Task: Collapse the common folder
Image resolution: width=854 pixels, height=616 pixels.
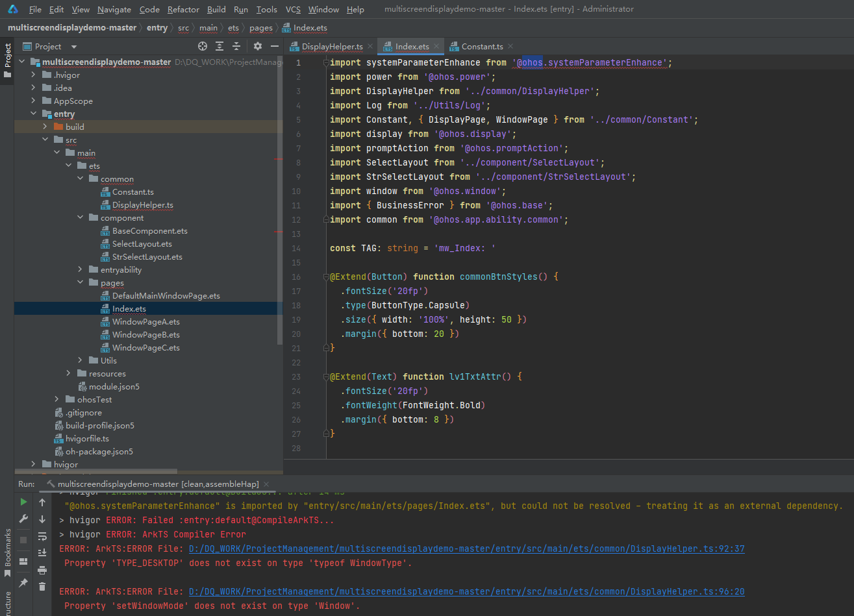Action: tap(80, 179)
